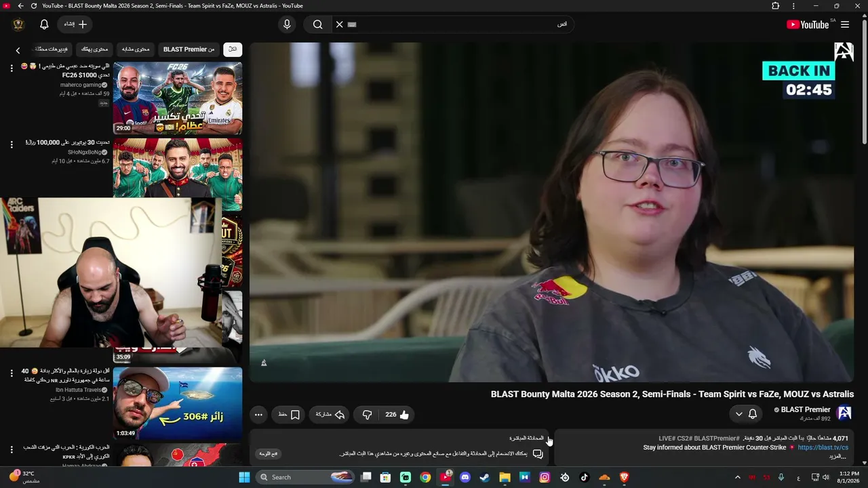Open TikTok from the taskbar
868x488 pixels.
coord(585,477)
